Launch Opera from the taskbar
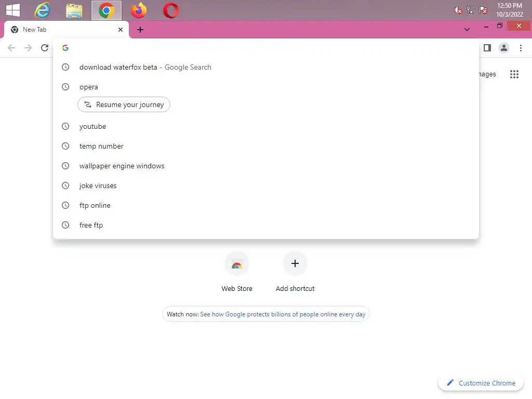This screenshot has height=399, width=532. [x=170, y=10]
